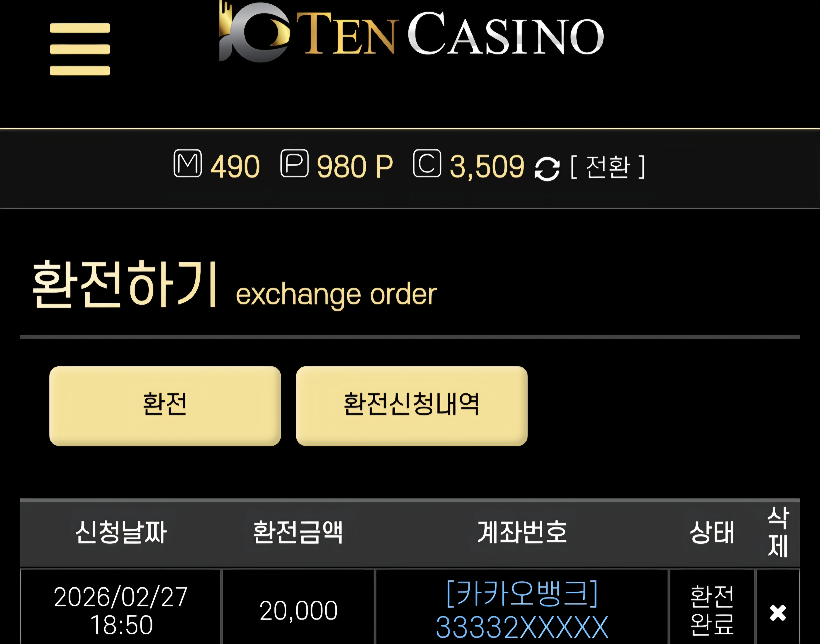Click the P points icon
Screen dimensions: 820x644
(295, 163)
